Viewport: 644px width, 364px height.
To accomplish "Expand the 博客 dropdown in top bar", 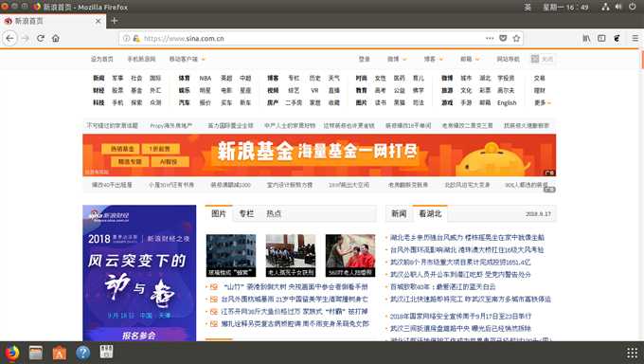I will [434, 59].
